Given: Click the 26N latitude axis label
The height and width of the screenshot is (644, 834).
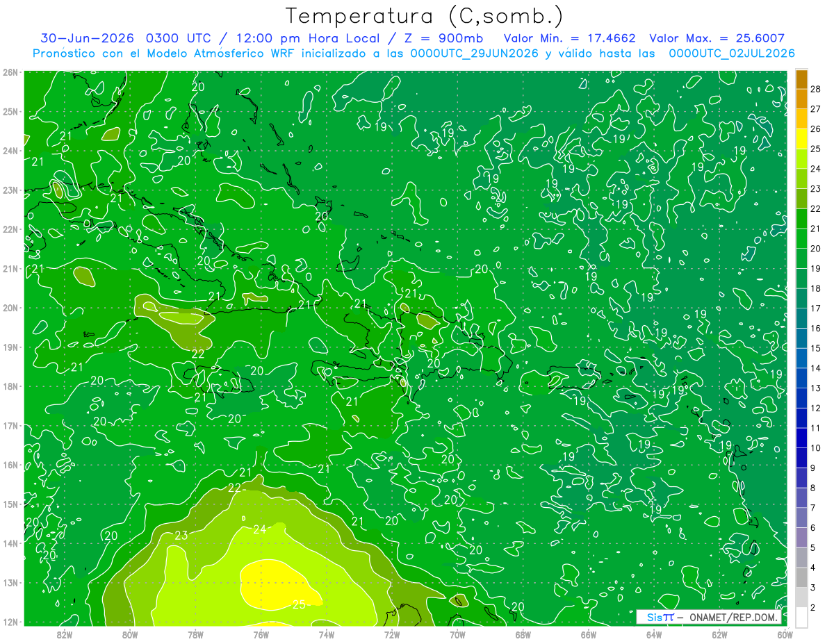Looking at the screenshot, I should click(10, 72).
